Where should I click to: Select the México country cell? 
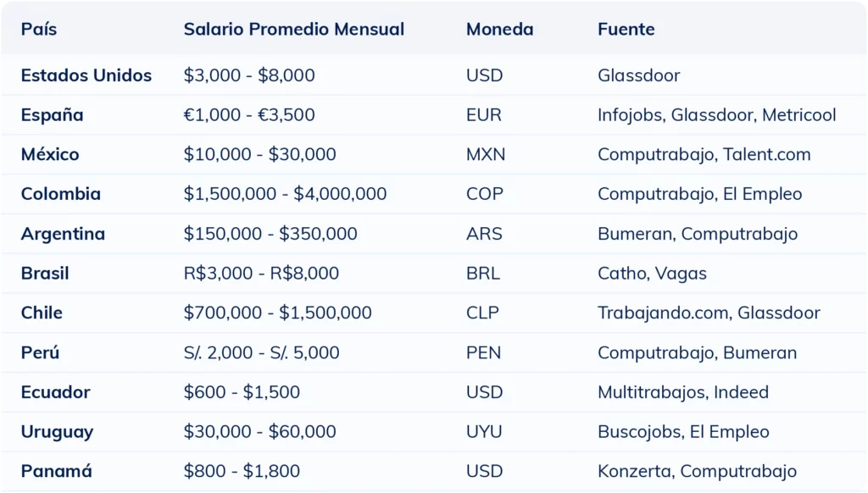50,154
